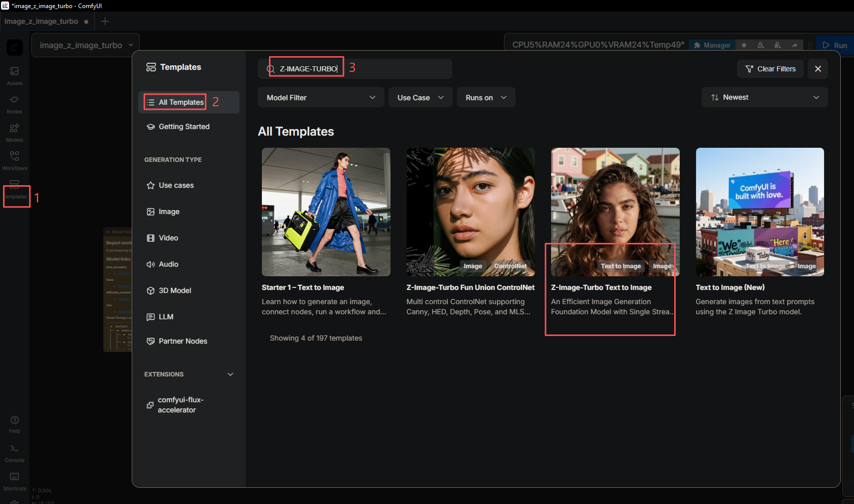Click the Z-Image-Turbo Fun Union ControlNet title
854x504 pixels.
[x=471, y=287]
